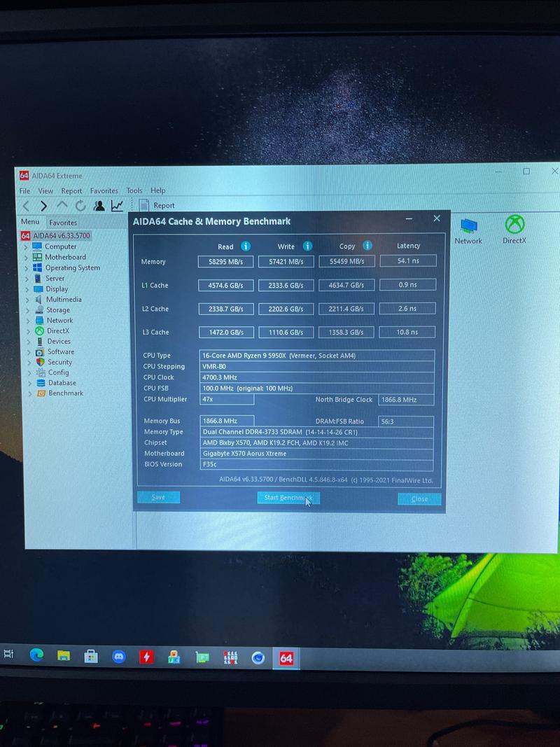Click the info icon next to Copy

367,246
